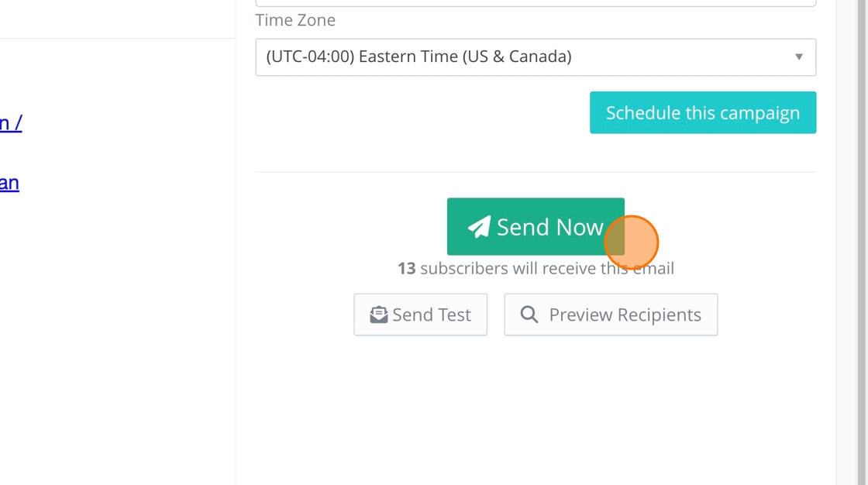Viewport: 868px width, 485px height.
Task: Follow the left sidebar link ending in "n /"
Action: 11,122
